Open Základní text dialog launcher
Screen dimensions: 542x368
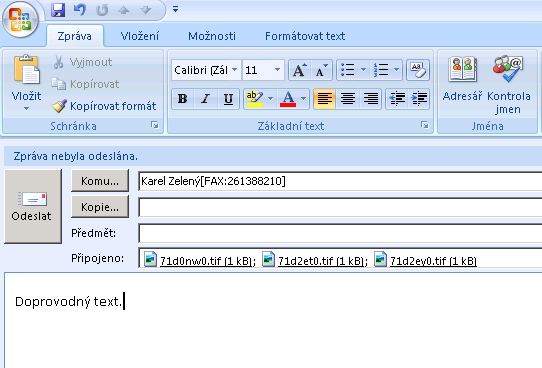tap(425, 125)
